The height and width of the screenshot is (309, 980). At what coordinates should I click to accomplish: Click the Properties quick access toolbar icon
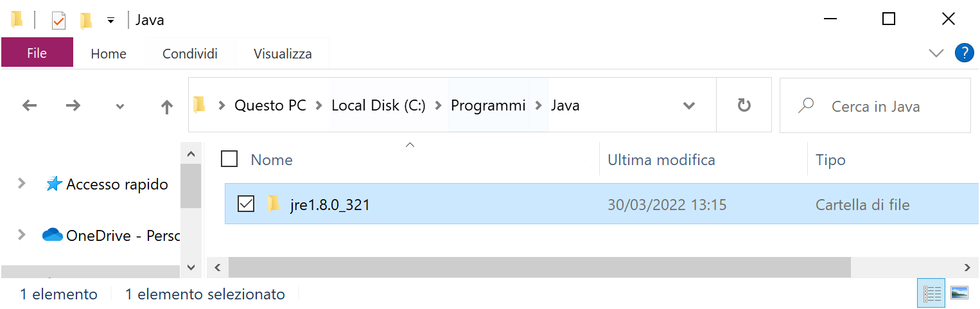pos(58,21)
